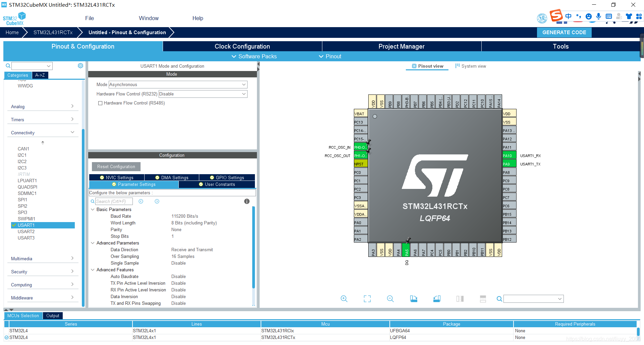
Task: Open Hardware Flow Control RS232 dropdown
Action: pos(203,94)
